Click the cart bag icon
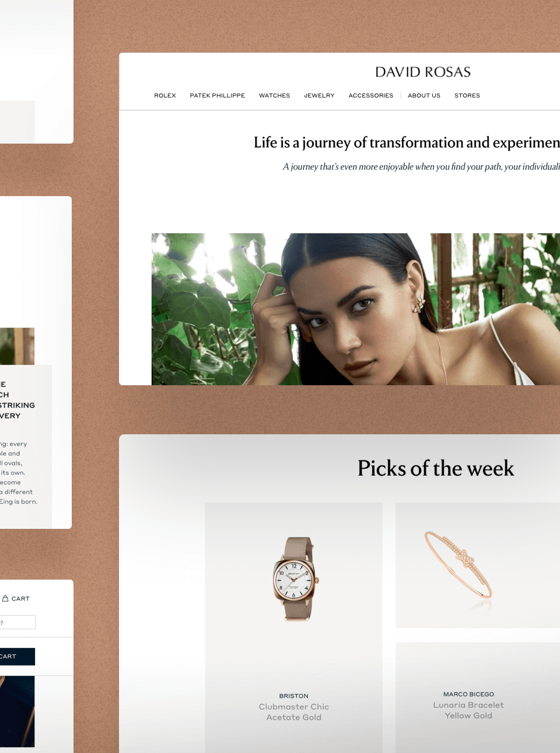560x753 pixels. tap(5, 598)
